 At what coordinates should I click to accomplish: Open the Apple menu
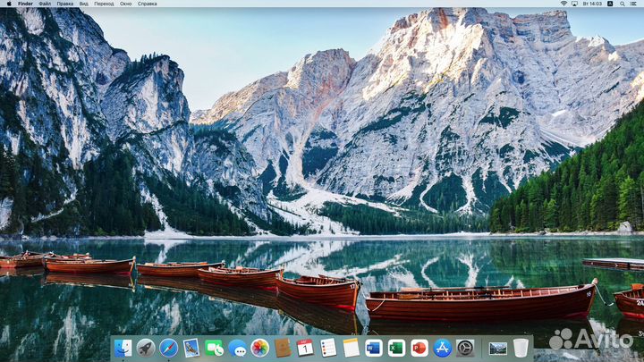[x=9, y=4]
